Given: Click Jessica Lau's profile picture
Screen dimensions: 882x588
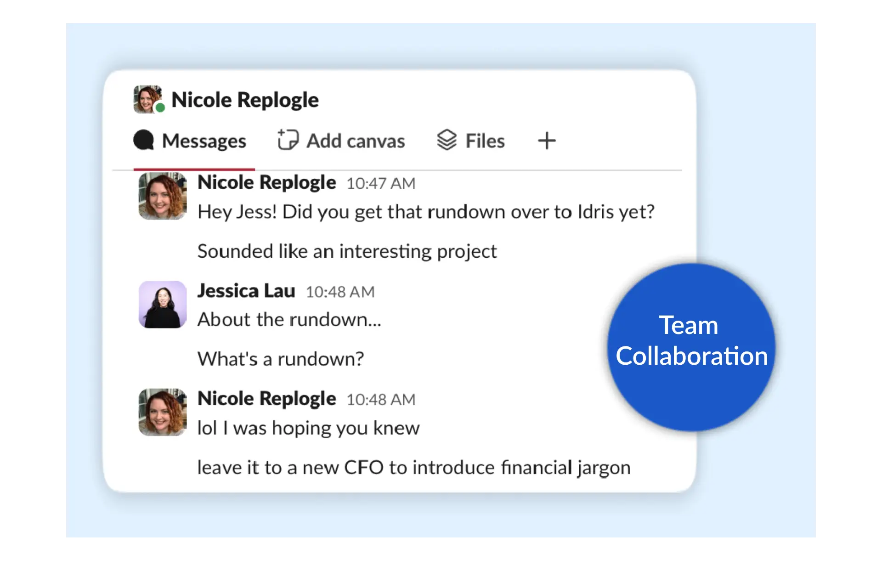Looking at the screenshot, I should tap(162, 305).
